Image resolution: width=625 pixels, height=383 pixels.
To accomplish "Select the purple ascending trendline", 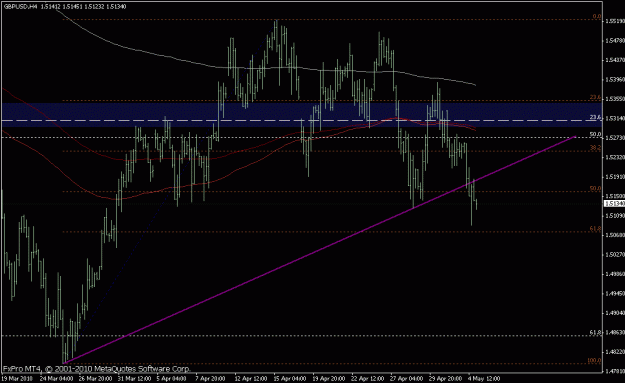I will 319,250.
